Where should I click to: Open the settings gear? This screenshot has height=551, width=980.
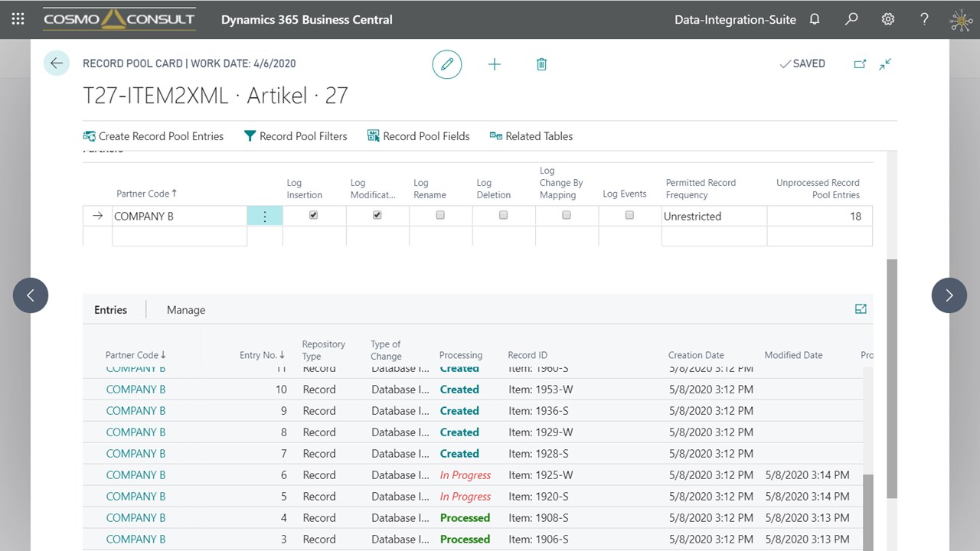[888, 20]
